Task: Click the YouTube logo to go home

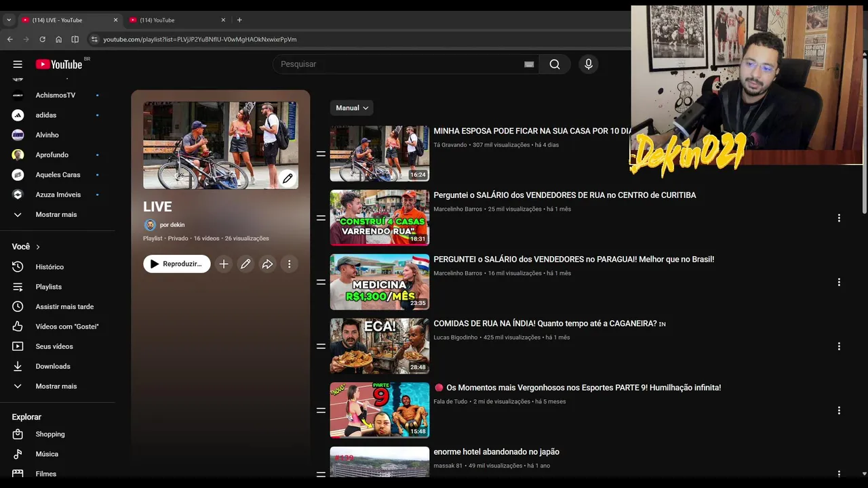Action: point(59,64)
